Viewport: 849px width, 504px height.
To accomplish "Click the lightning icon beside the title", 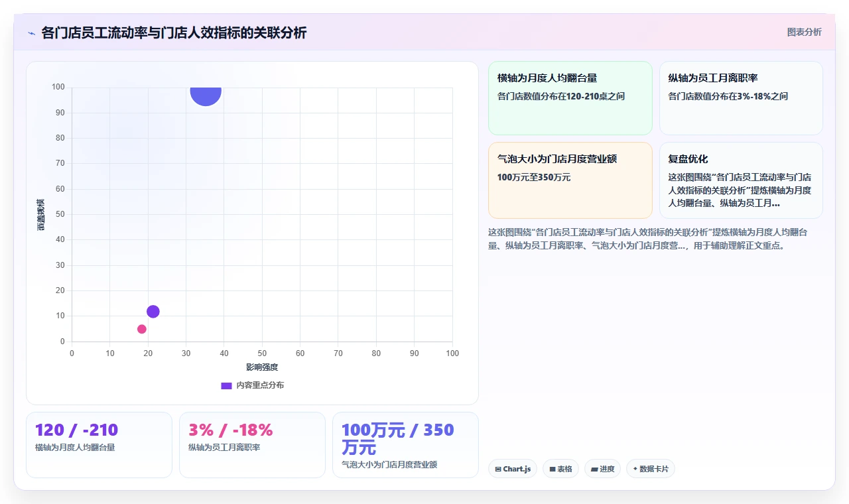I will [x=32, y=33].
